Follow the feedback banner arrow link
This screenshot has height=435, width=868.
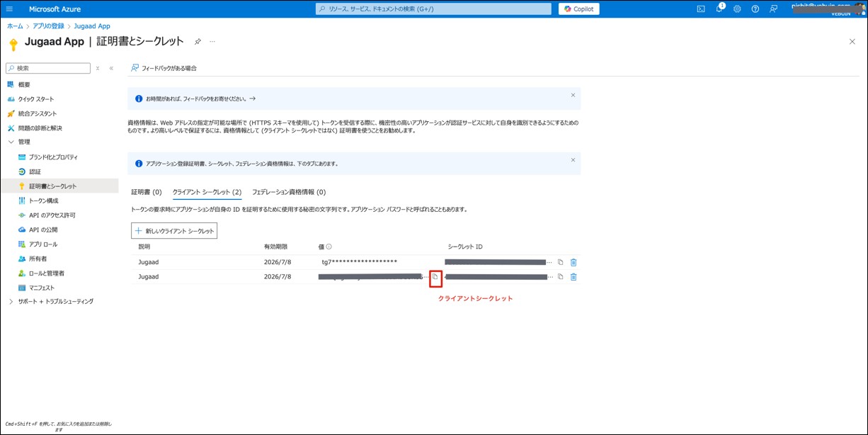coord(253,98)
